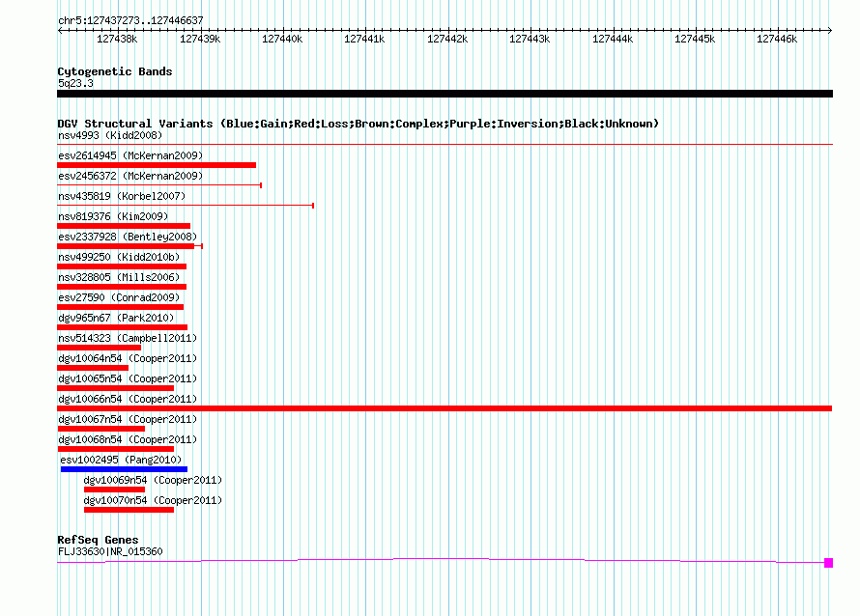
Task: Click the red bar under dgv10068n54
Action: pyautogui.click(x=115, y=449)
